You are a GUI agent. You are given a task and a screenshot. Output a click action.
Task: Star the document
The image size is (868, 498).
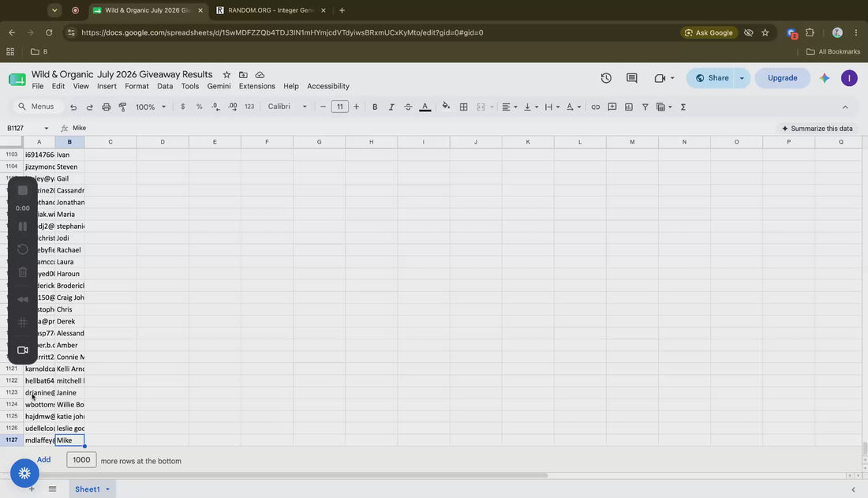pos(226,75)
